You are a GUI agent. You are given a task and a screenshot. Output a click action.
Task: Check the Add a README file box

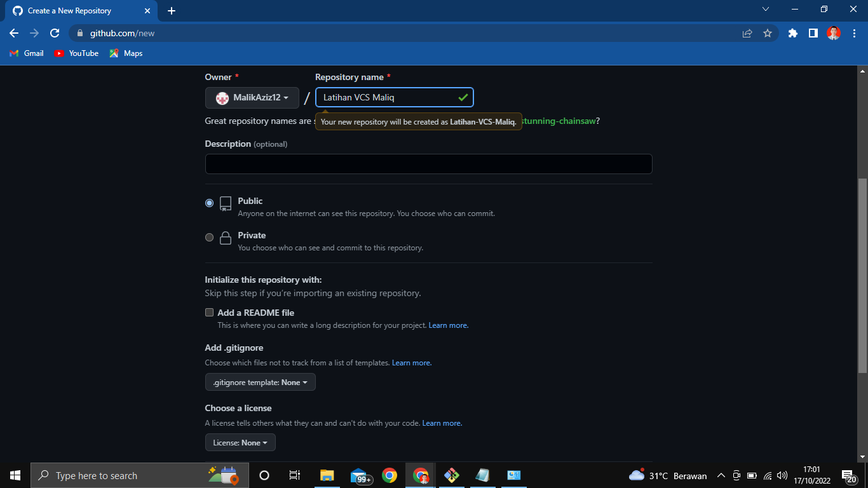click(209, 313)
